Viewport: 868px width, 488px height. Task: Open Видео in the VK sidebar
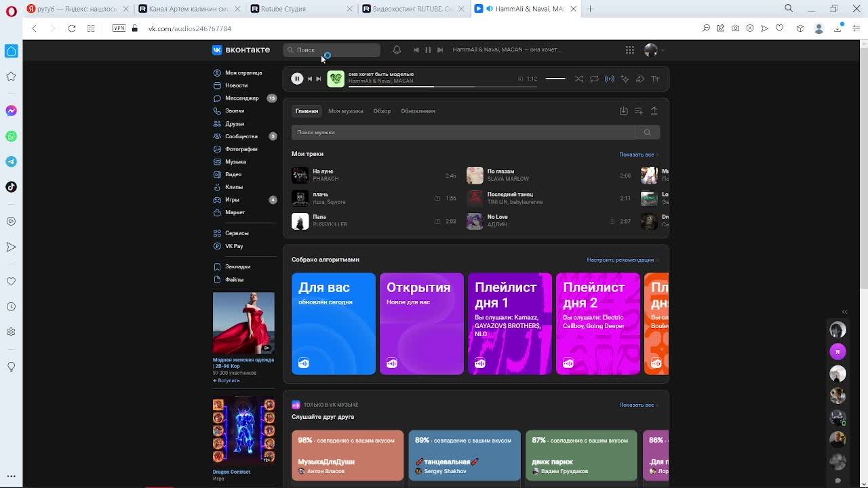(233, 174)
